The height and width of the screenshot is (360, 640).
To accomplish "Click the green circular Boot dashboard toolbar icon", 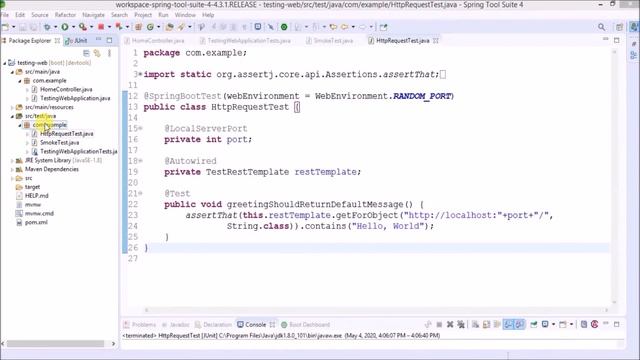I will tap(284, 27).
